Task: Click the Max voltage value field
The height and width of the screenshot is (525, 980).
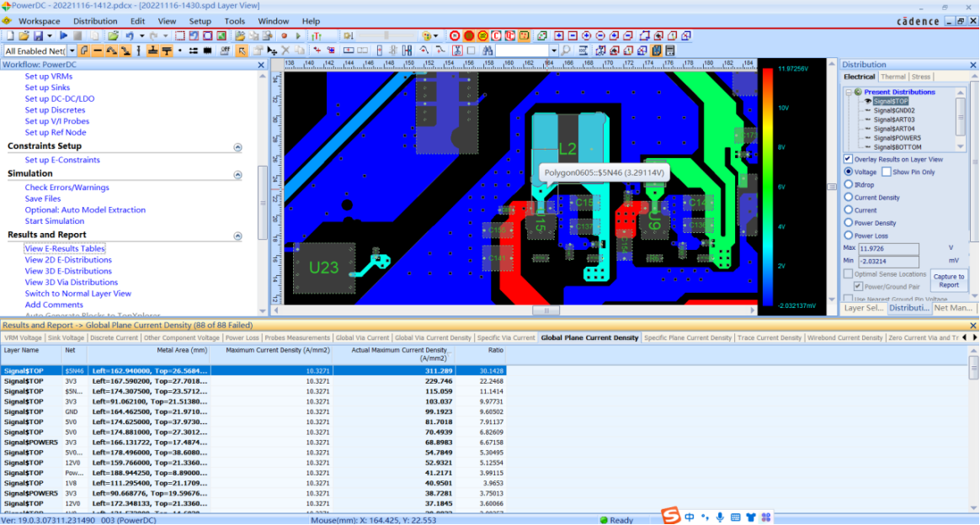Action: [888, 248]
